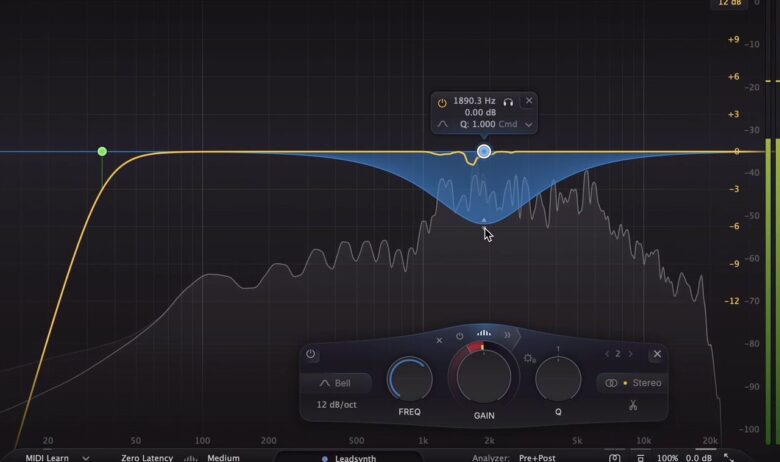This screenshot has height=462, width=780.
Task: Click the resize icon in the bottom-right corner
Action: (x=756, y=457)
